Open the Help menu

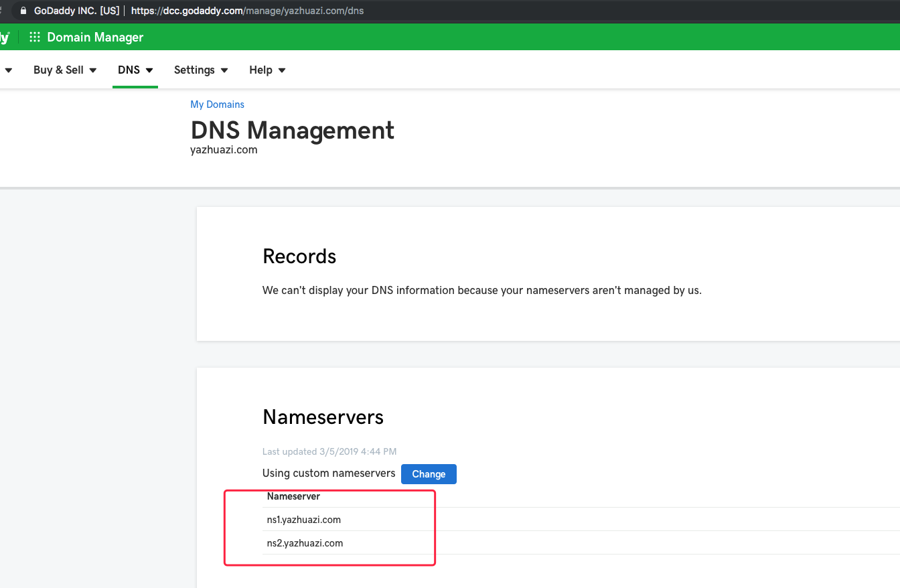point(260,70)
